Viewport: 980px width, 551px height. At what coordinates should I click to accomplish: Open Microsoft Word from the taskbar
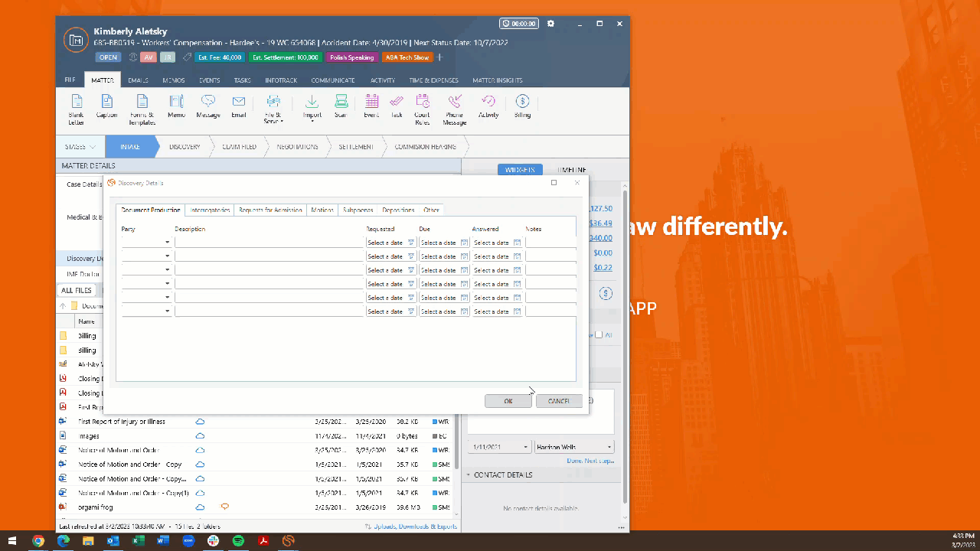tap(163, 540)
